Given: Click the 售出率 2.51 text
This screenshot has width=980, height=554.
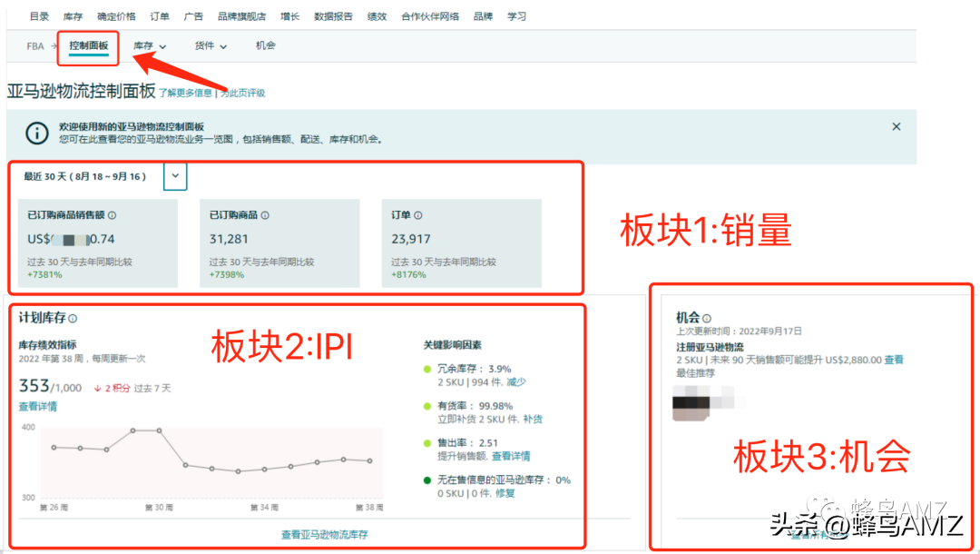Looking at the screenshot, I should (x=467, y=442).
